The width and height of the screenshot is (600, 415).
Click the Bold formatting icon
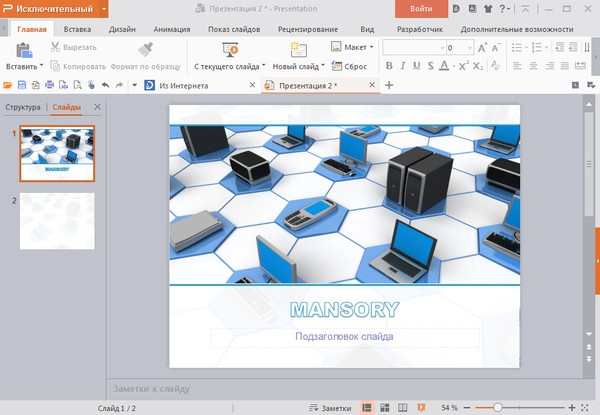click(x=389, y=66)
